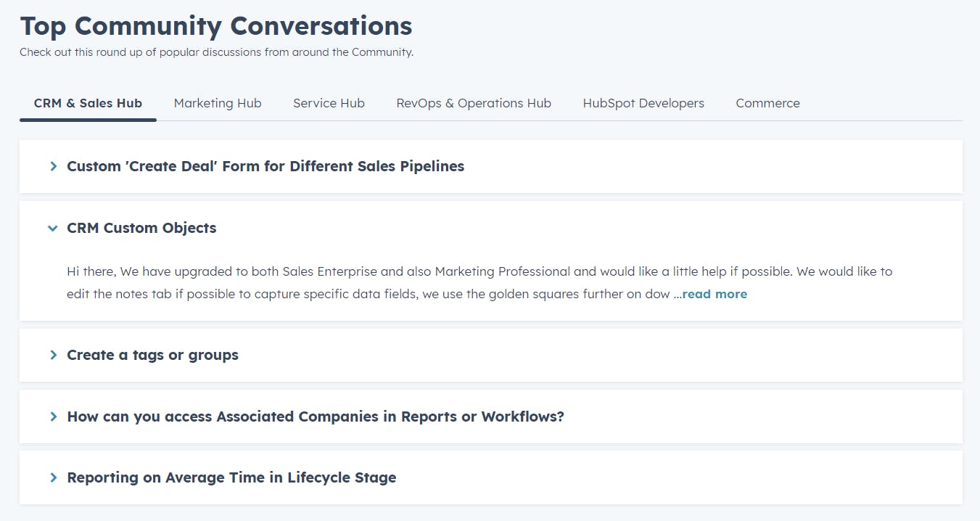
Task: Open the Service Hub tab
Action: click(x=329, y=103)
